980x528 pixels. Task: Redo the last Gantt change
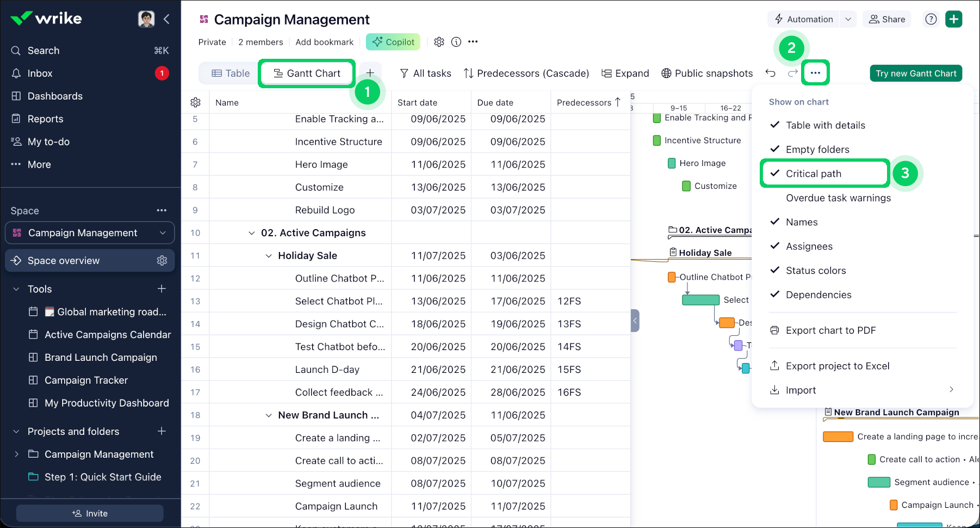tap(793, 73)
